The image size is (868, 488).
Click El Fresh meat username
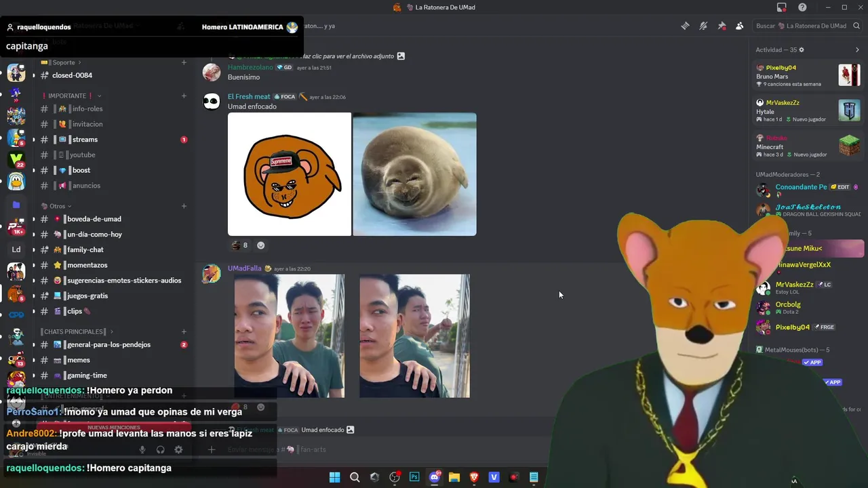(x=249, y=97)
